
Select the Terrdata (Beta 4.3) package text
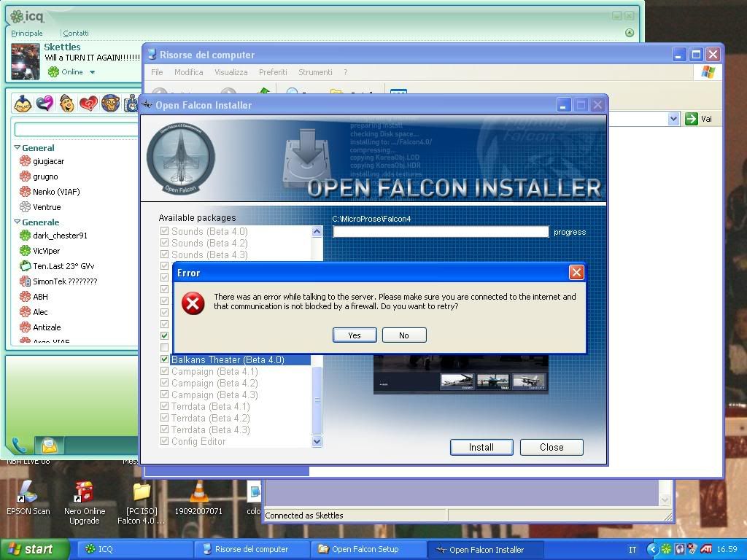click(210, 429)
